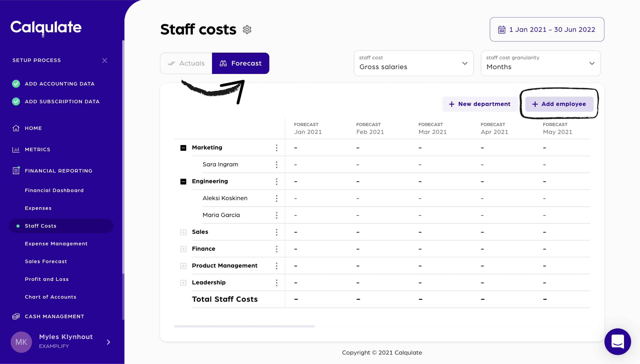The height and width of the screenshot is (364, 640).
Task: Switch to the Actuals tab
Action: click(186, 63)
